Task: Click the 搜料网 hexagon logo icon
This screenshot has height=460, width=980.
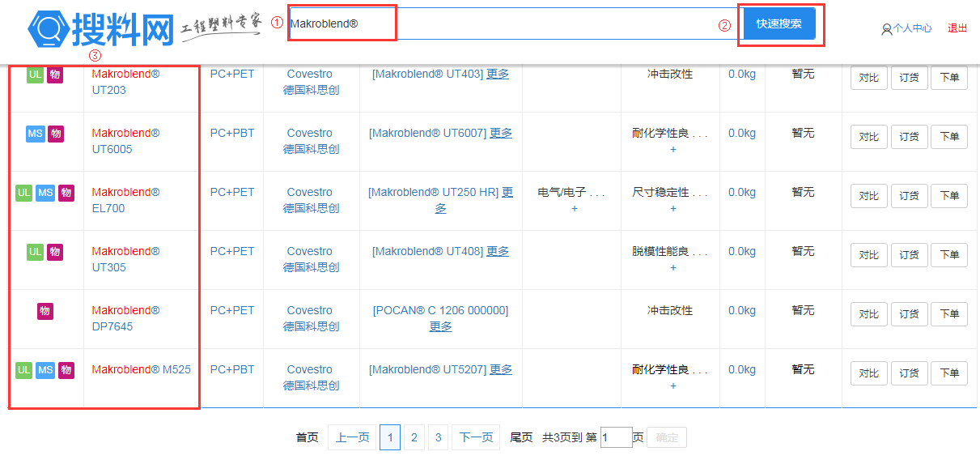Action: point(49,29)
